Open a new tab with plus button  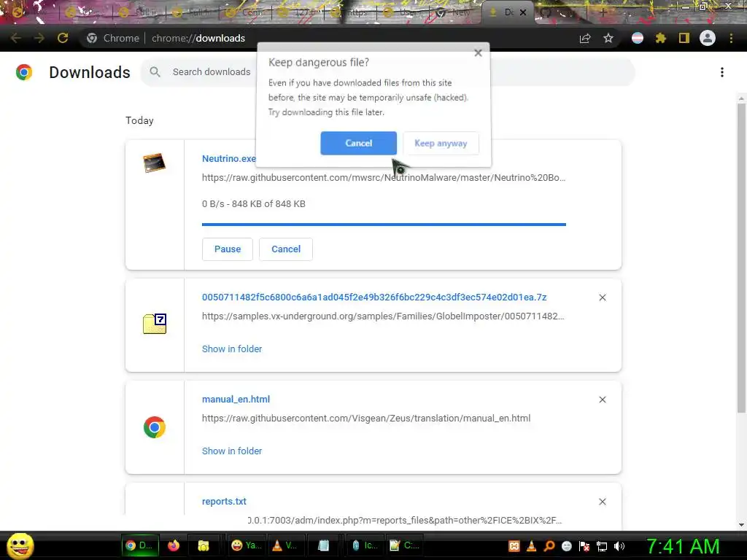click(603, 12)
